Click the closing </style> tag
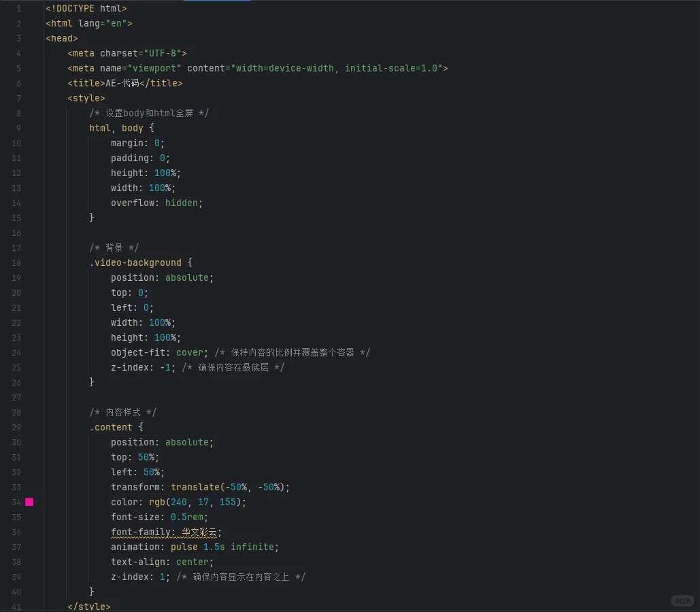700x612 pixels. click(89, 607)
